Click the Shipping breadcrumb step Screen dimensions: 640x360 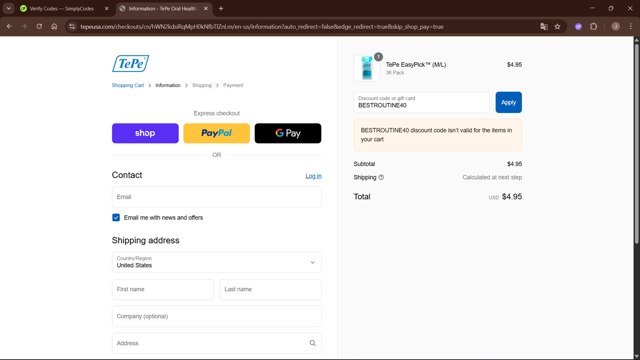[202, 85]
